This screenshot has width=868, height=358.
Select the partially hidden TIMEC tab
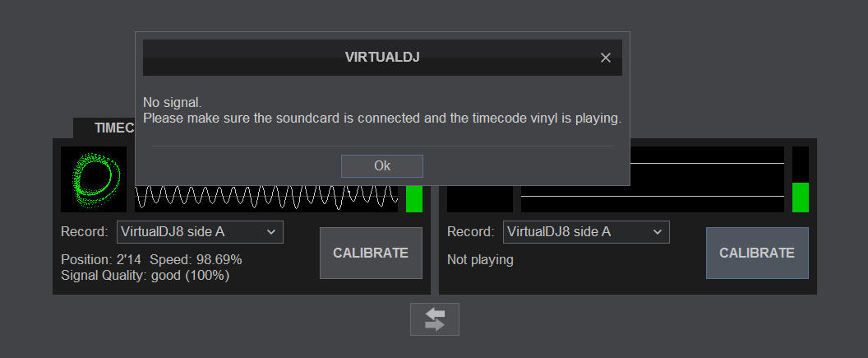coord(104,128)
